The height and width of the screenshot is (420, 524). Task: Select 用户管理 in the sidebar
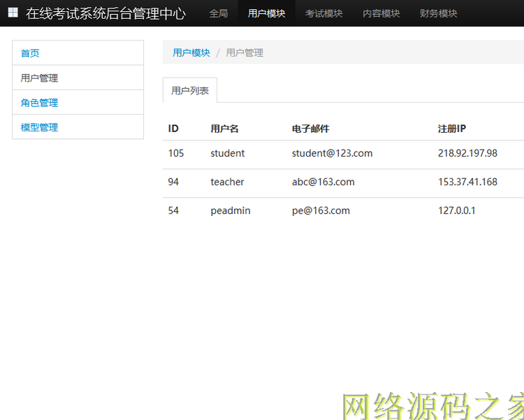tap(78, 78)
